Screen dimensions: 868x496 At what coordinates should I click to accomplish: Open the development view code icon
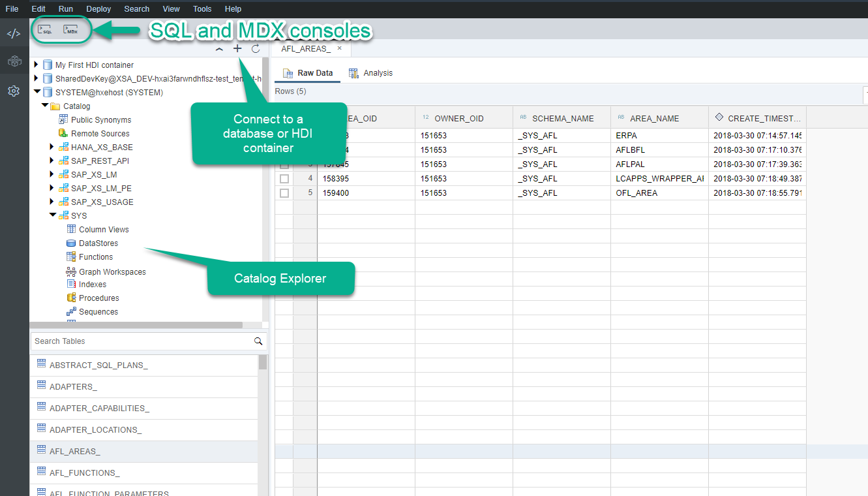click(x=14, y=33)
